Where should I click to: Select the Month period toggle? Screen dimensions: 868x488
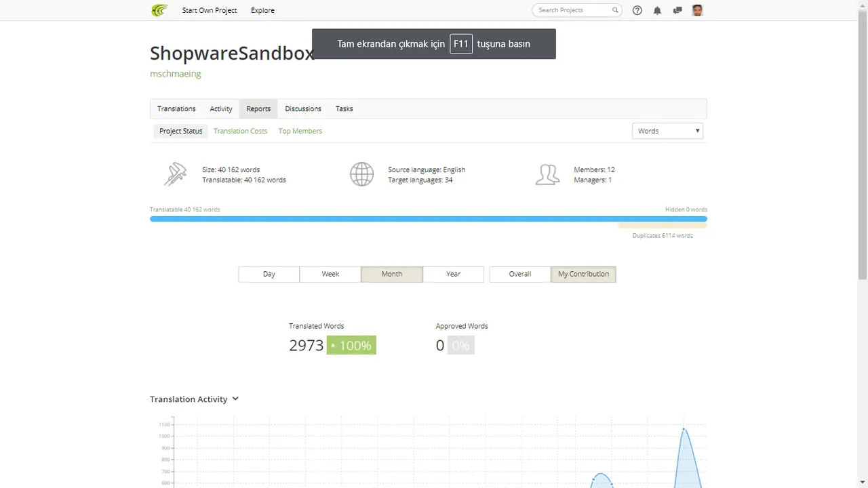pyautogui.click(x=392, y=274)
